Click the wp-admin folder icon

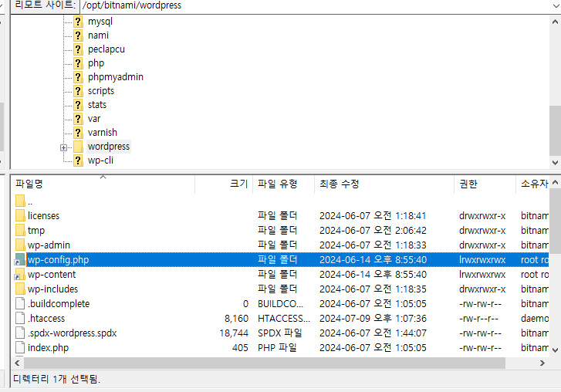(x=20, y=245)
